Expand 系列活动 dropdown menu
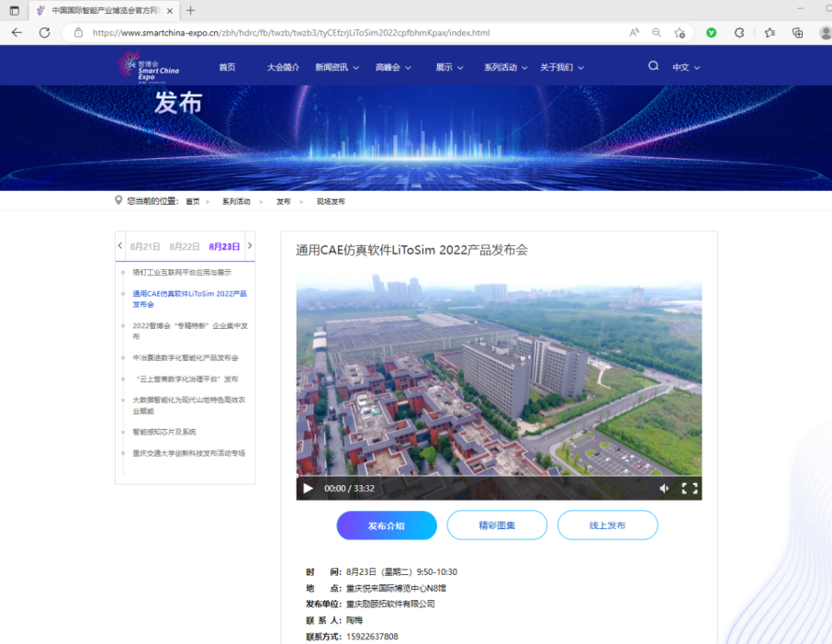832x644 pixels. [506, 67]
